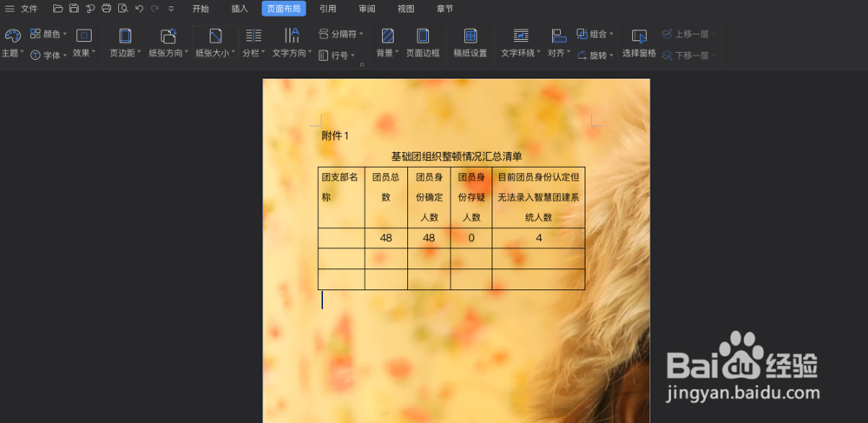Click the 纸张大小 paper size icon

coord(215,36)
